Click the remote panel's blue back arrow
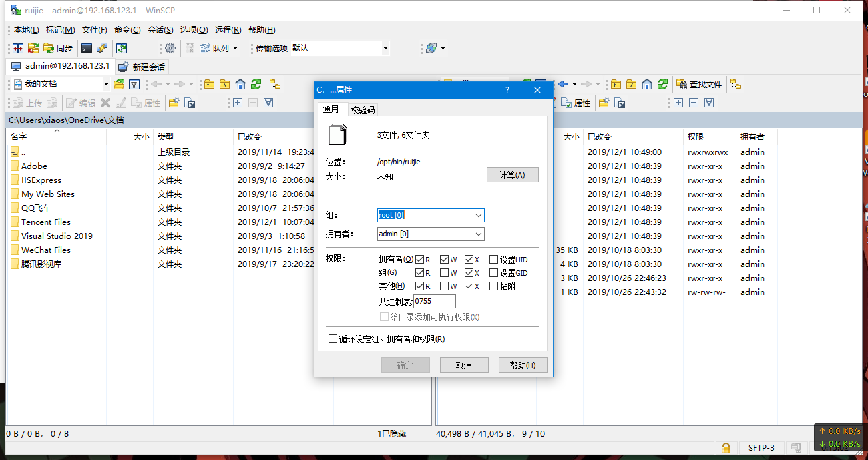This screenshot has width=868, height=460. pyautogui.click(x=563, y=84)
